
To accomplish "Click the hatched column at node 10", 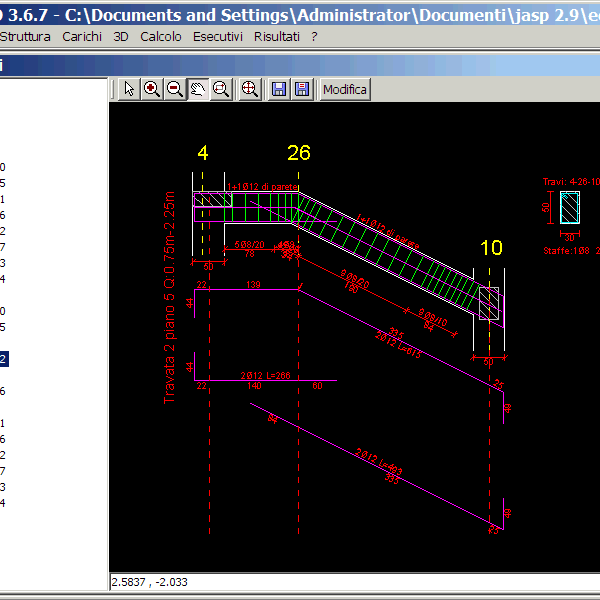I will [x=489, y=303].
